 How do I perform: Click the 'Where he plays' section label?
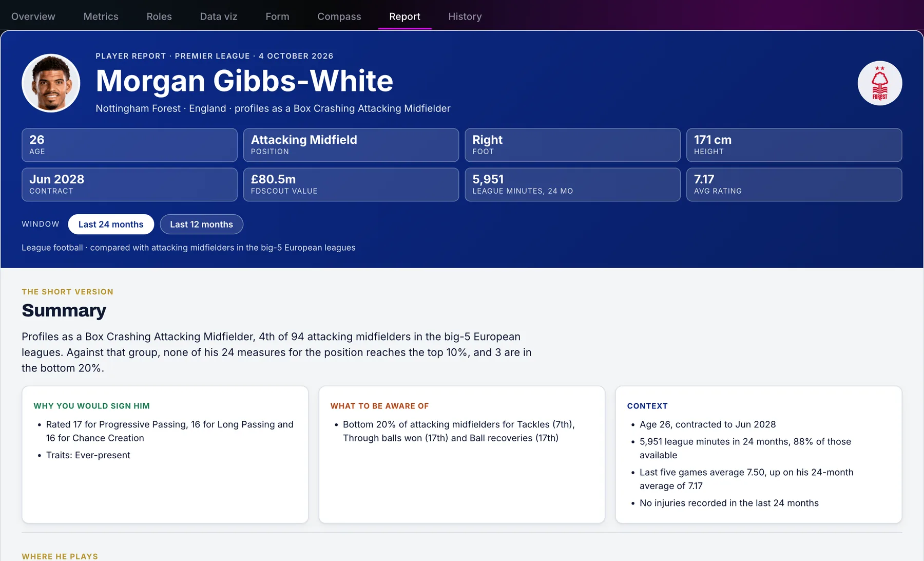(60, 556)
